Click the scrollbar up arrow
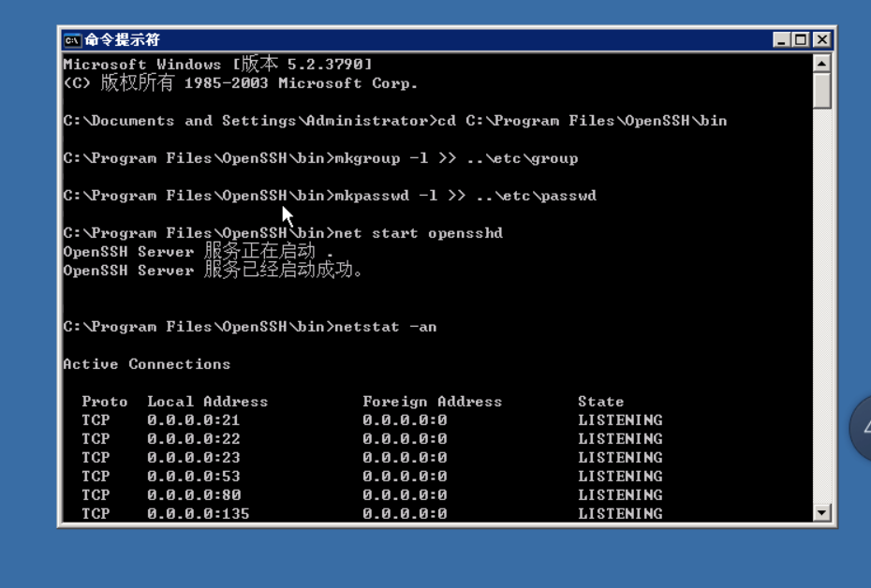Viewport: 871px width, 588px height. tap(821, 64)
